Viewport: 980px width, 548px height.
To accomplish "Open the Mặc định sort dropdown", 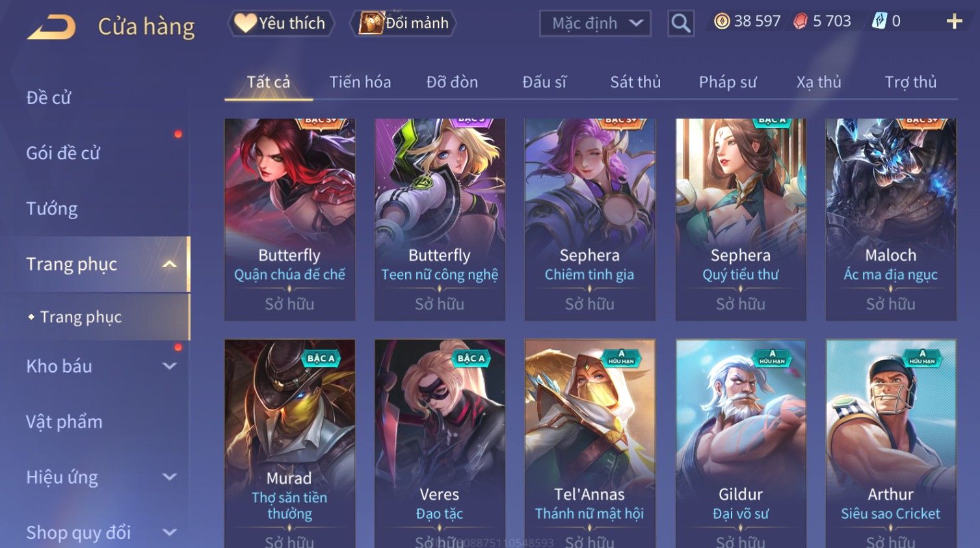I will point(595,23).
